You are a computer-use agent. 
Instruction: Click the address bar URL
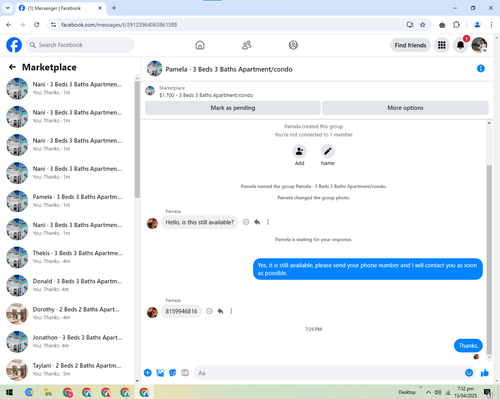click(119, 25)
